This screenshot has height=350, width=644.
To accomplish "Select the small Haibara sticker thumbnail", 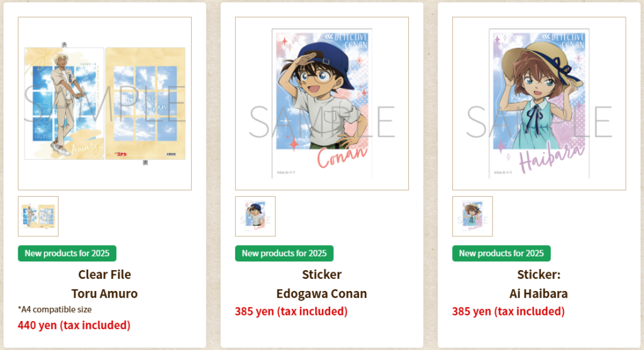I will tap(473, 216).
